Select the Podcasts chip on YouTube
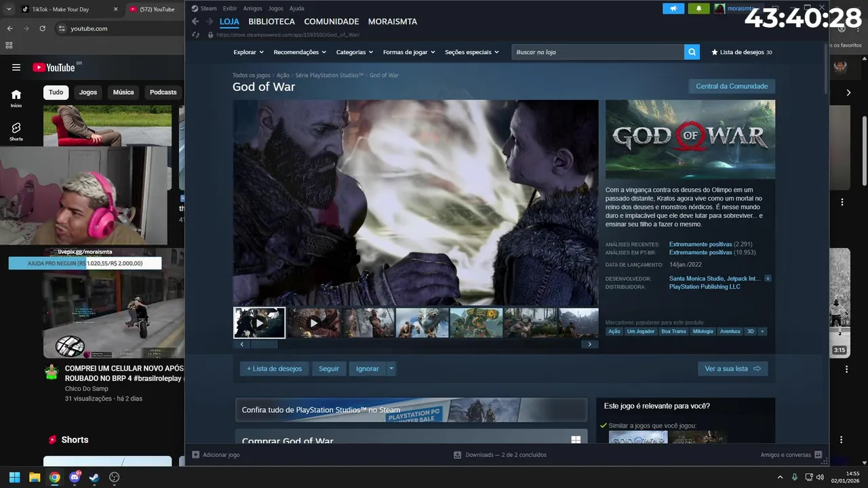 163,92
